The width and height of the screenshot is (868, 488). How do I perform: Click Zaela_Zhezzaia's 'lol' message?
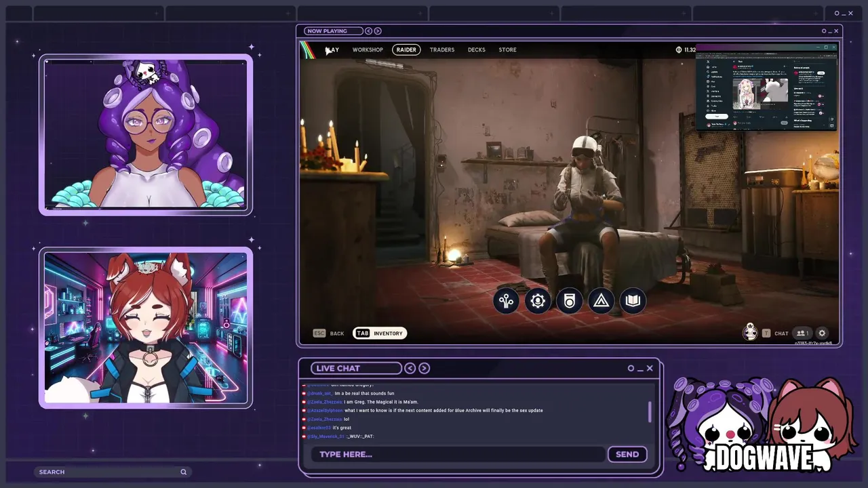325,419
